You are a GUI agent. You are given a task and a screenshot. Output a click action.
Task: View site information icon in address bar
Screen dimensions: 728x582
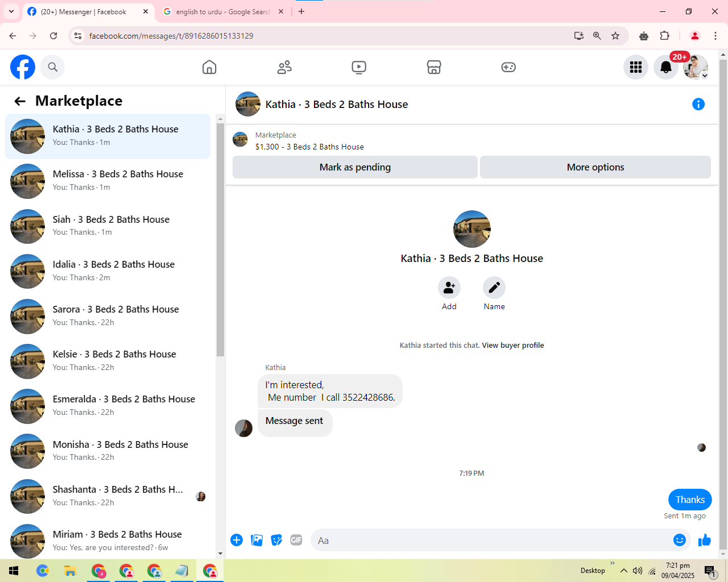coord(78,36)
